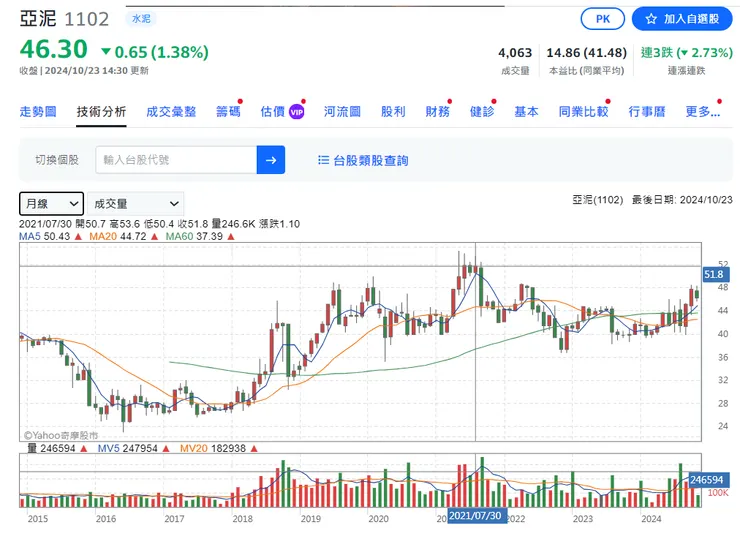Click the 2019 year axis label
Screen dimensions: 740x536
tap(311, 519)
